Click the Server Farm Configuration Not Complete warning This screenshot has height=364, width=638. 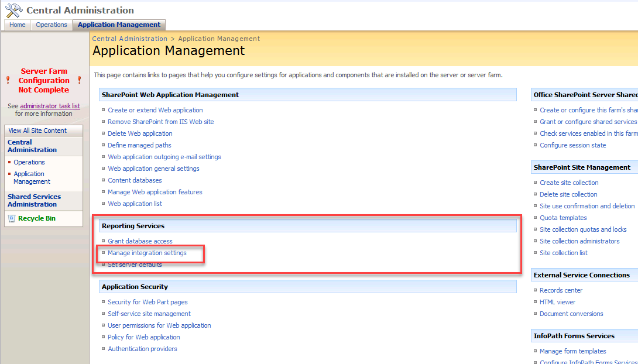[x=44, y=81]
